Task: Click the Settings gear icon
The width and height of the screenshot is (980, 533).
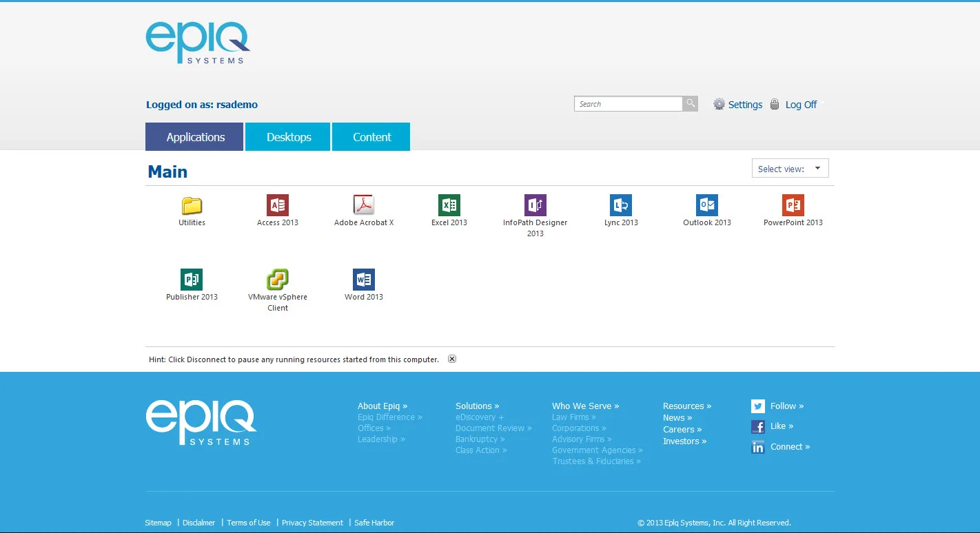Action: coord(719,104)
